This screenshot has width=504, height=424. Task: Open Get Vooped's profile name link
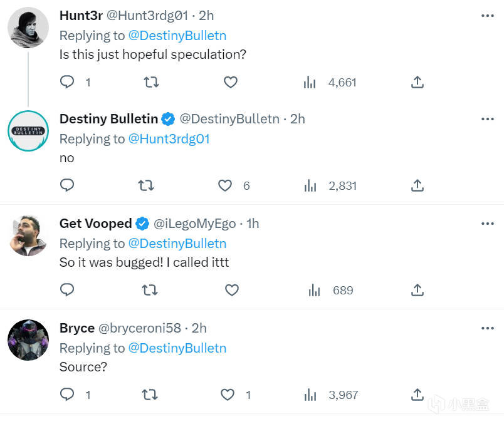click(95, 224)
